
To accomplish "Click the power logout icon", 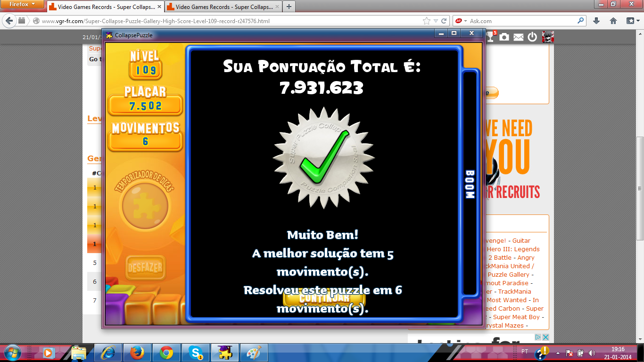I will [532, 37].
